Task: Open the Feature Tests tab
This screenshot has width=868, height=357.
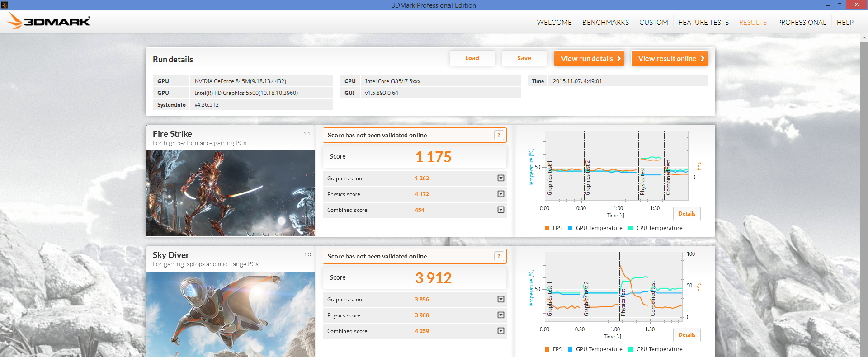Action: [703, 22]
